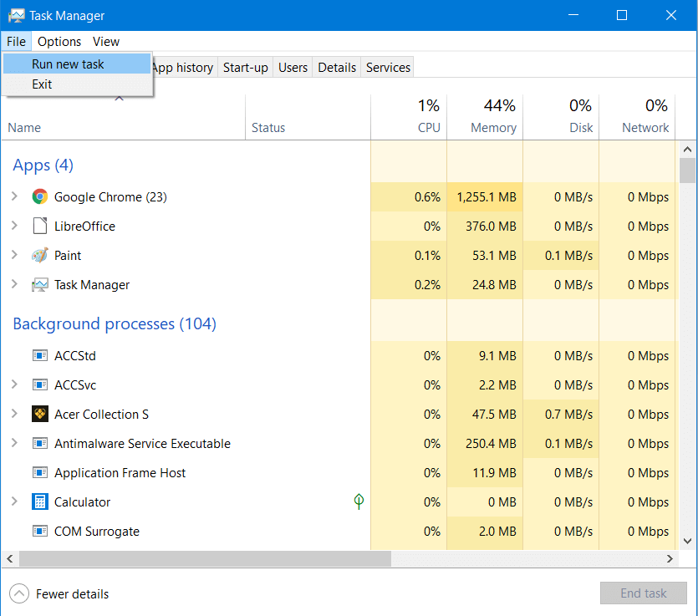Screen dimensions: 698x616
Task: Click the COM Surrogate process icon
Action: [39, 532]
